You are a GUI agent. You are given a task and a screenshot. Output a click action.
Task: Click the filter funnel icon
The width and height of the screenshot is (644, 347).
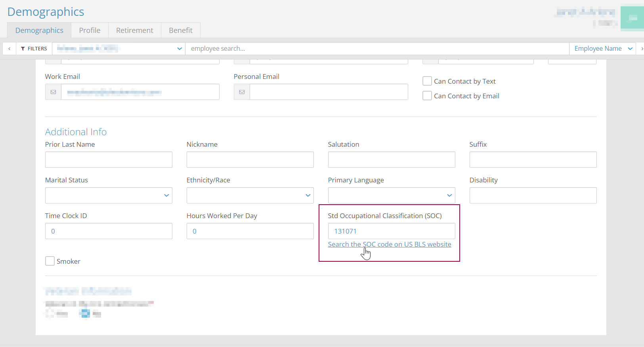tap(23, 49)
